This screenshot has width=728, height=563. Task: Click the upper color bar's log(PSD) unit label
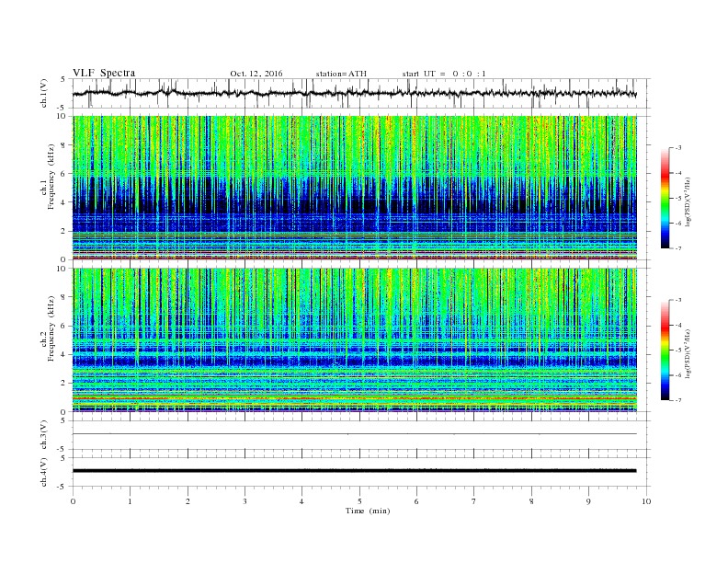[x=688, y=201]
